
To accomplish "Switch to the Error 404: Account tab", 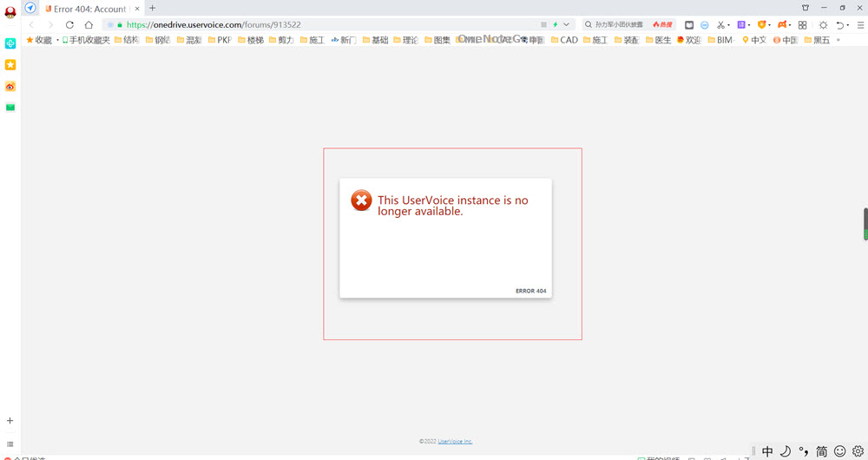I will click(89, 9).
